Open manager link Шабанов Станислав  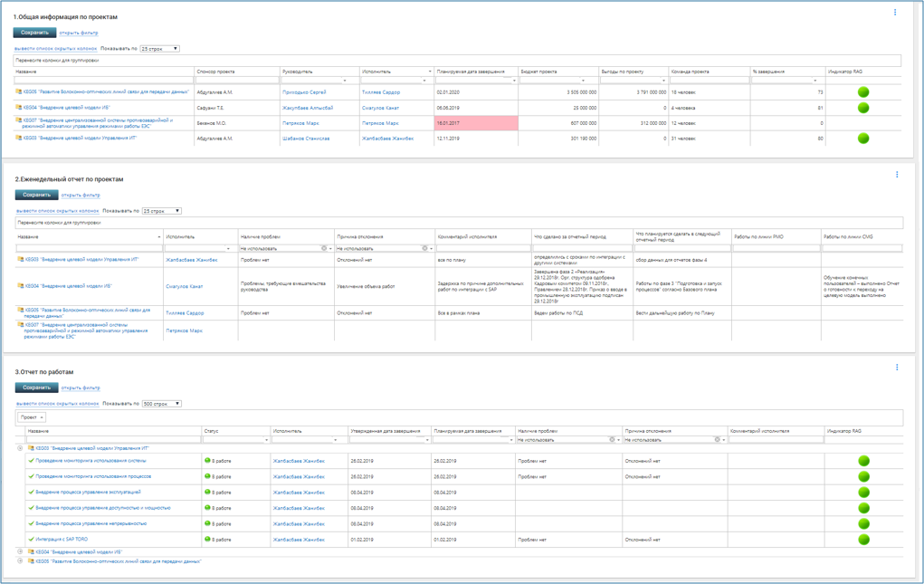pos(306,139)
